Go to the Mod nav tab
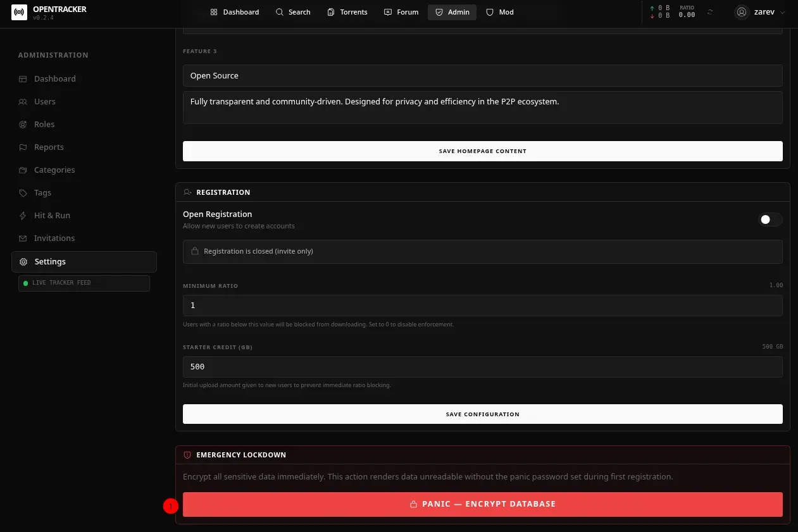 pos(500,12)
